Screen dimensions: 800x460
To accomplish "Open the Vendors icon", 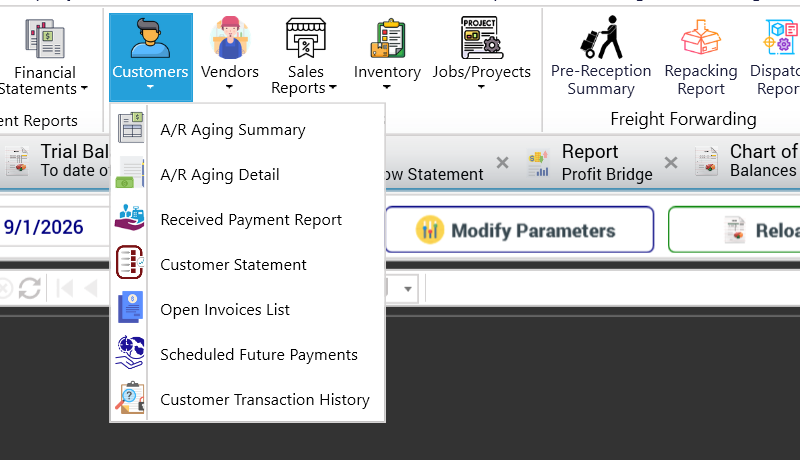I will pyautogui.click(x=230, y=38).
